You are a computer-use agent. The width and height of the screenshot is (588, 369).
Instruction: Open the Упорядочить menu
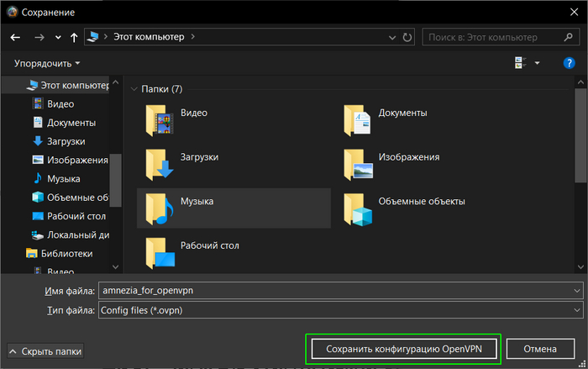coord(47,63)
